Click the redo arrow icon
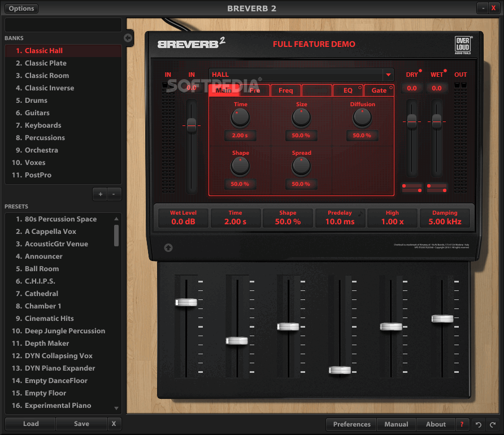This screenshot has height=435, width=504. (x=493, y=424)
